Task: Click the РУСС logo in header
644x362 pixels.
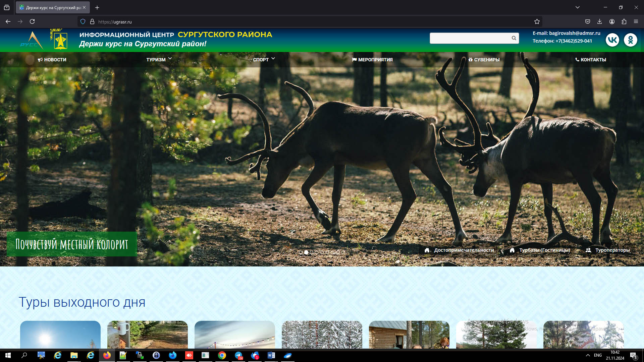Action: (x=32, y=41)
